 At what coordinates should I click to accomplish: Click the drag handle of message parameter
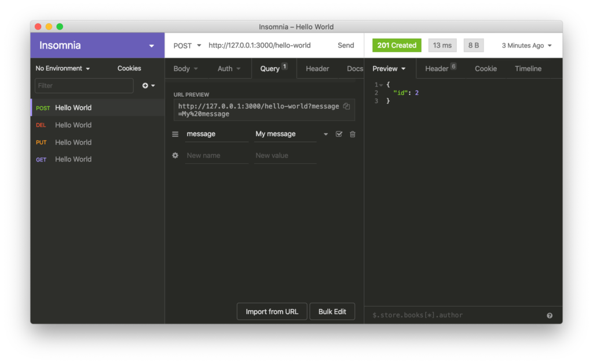click(175, 134)
